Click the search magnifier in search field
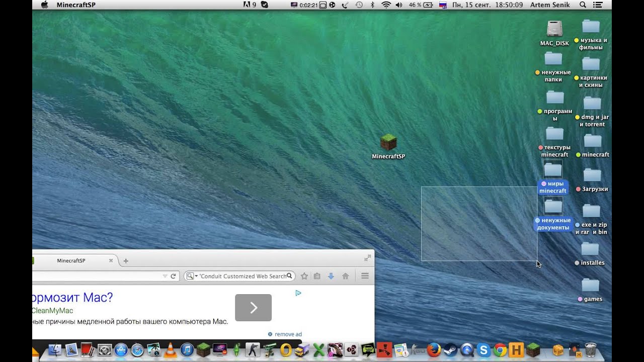 289,276
